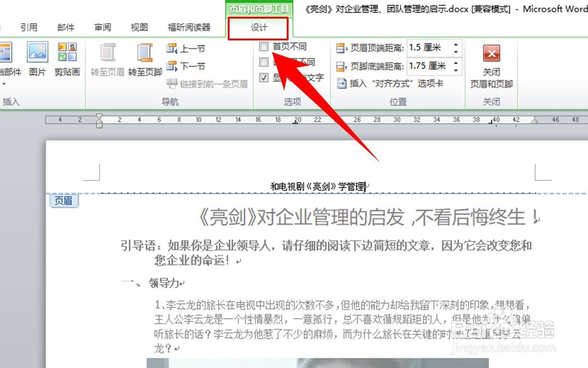Enable the 首页不同 checkbox
The height and width of the screenshot is (368, 588).
[264, 47]
